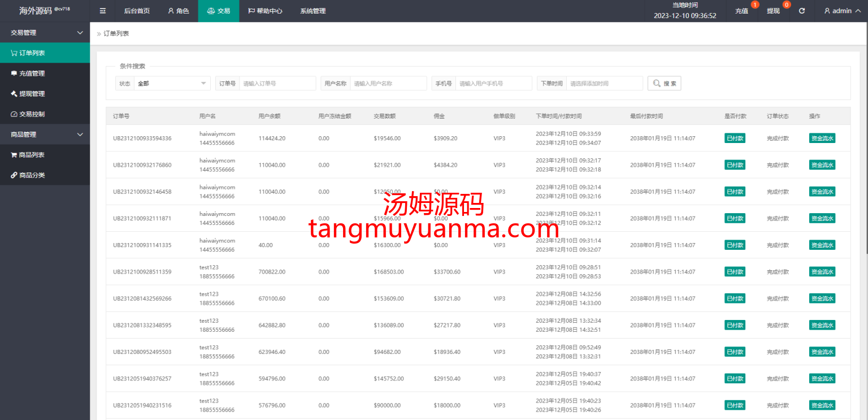Open 商品列表 with cart icon

[x=32, y=155]
